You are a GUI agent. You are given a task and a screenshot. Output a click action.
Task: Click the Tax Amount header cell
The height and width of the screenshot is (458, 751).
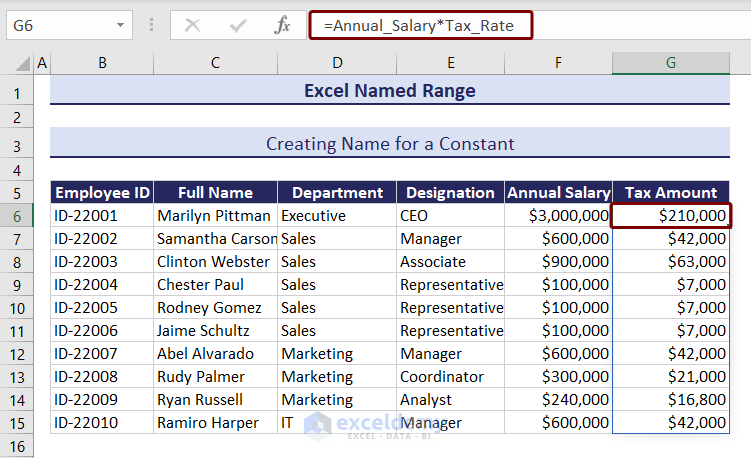coord(670,192)
